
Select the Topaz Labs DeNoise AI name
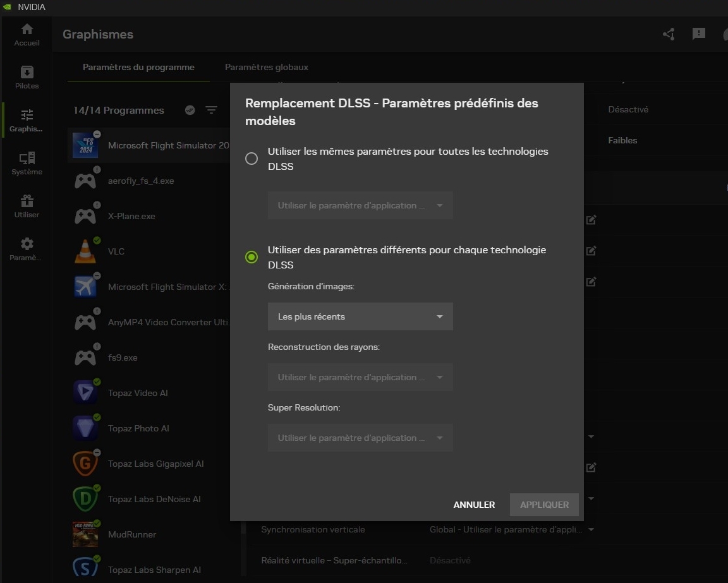[x=154, y=500]
